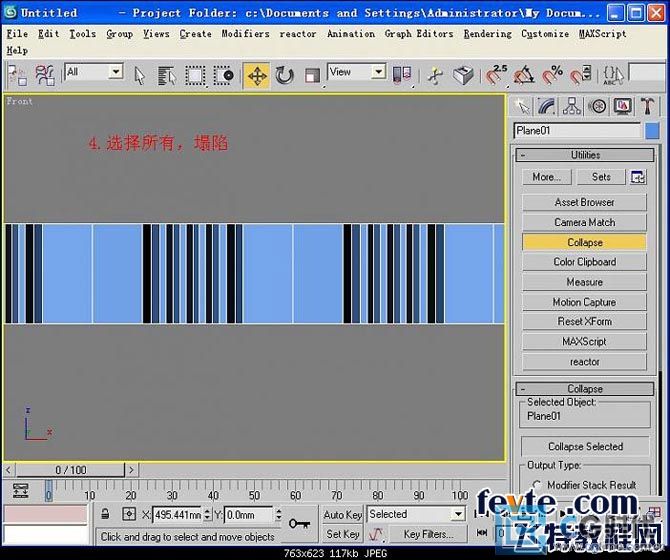Click the Plane01 object color swatch
The image size is (670, 560).
(652, 131)
